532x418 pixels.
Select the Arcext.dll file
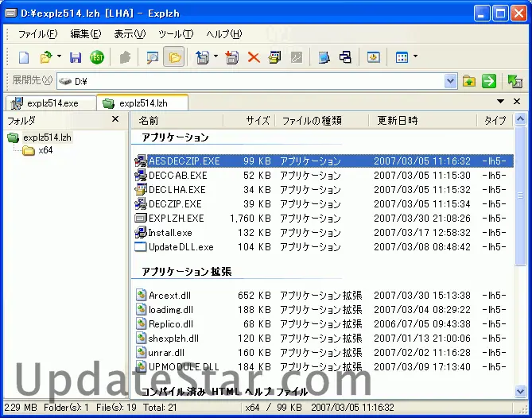[x=169, y=296]
